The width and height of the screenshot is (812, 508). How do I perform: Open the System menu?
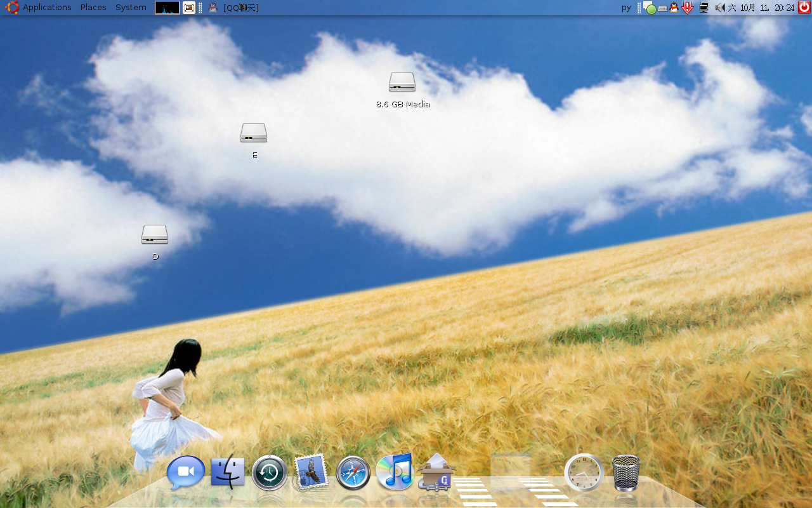[x=131, y=8]
